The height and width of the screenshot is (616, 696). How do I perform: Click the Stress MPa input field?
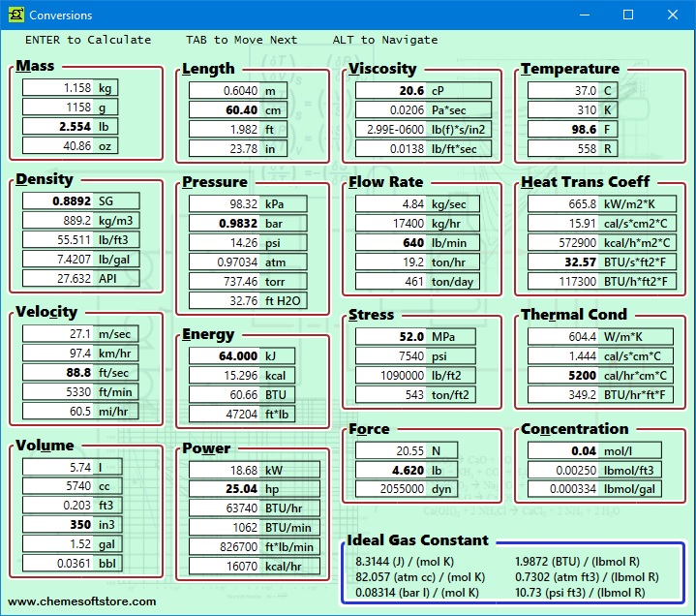pyautogui.click(x=391, y=336)
